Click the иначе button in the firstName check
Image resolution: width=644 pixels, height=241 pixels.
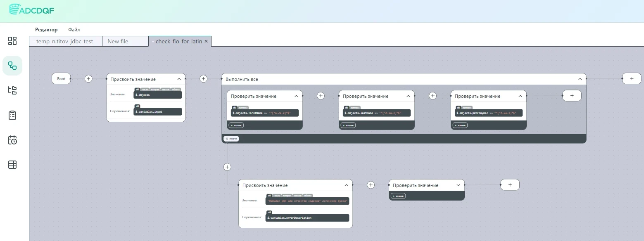point(236,125)
